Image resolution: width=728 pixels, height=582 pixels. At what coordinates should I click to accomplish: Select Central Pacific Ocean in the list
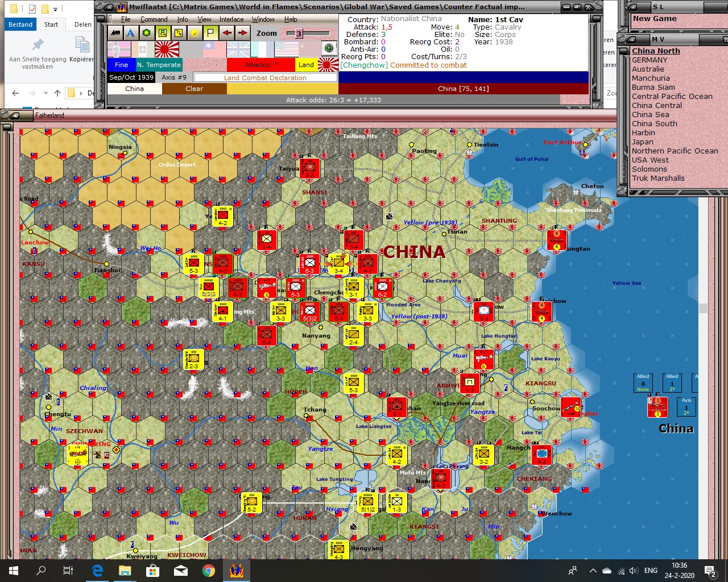pyautogui.click(x=672, y=96)
